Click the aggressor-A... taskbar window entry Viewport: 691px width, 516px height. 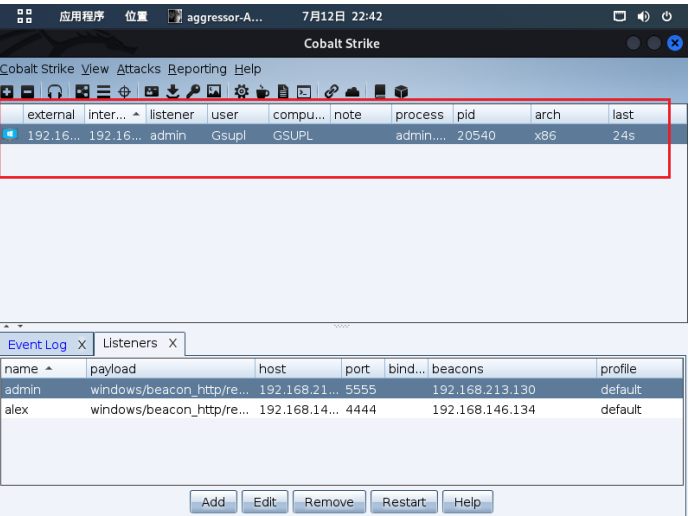215,17
